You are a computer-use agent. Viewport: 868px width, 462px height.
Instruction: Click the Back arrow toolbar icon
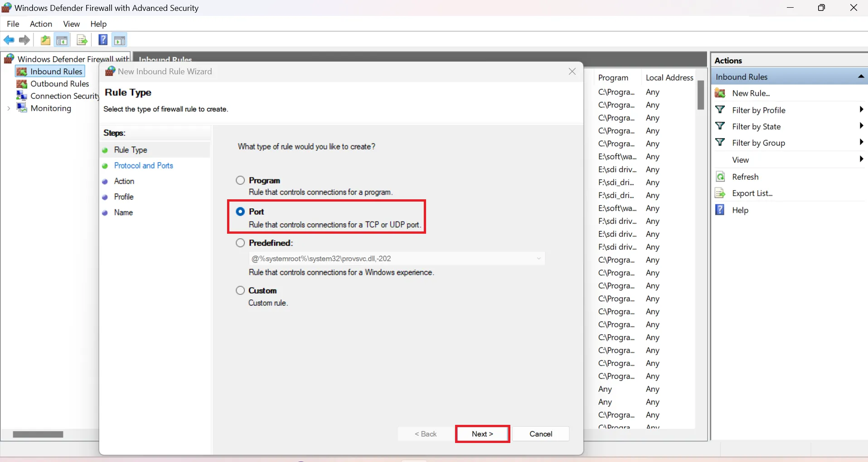point(9,40)
